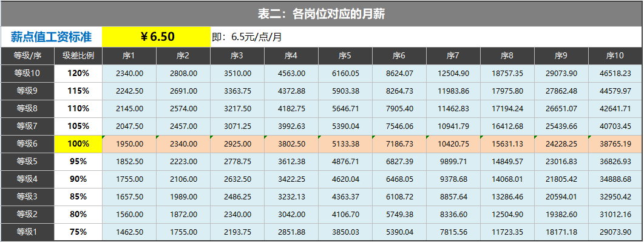Select row label 等级2
Screen dimensions: 644x242
tap(27, 215)
